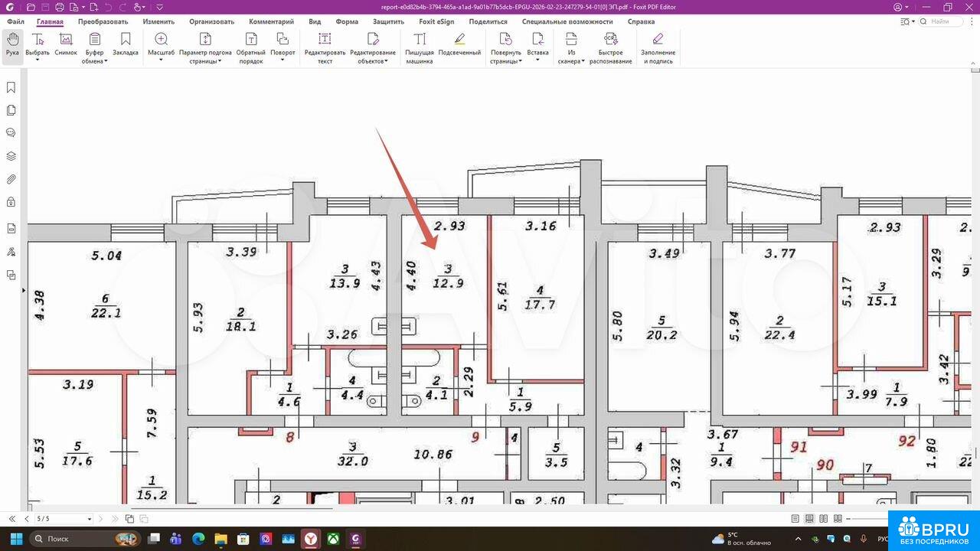This screenshot has width=980, height=551.
Task: Open the Редактировать текст tool
Action: pos(325,47)
